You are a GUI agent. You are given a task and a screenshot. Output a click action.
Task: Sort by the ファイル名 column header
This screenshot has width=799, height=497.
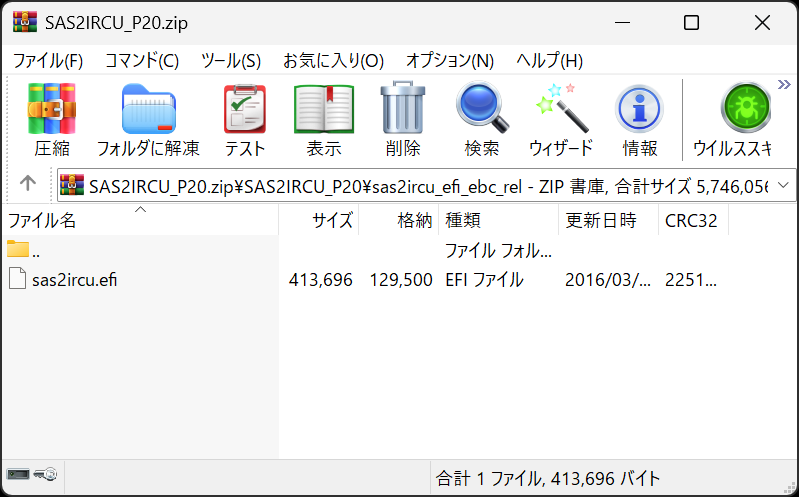point(140,220)
